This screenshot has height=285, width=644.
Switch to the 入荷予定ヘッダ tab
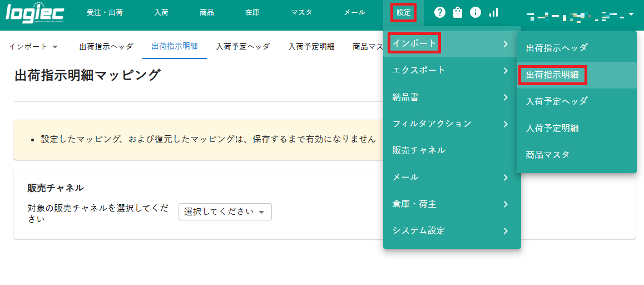(x=243, y=46)
